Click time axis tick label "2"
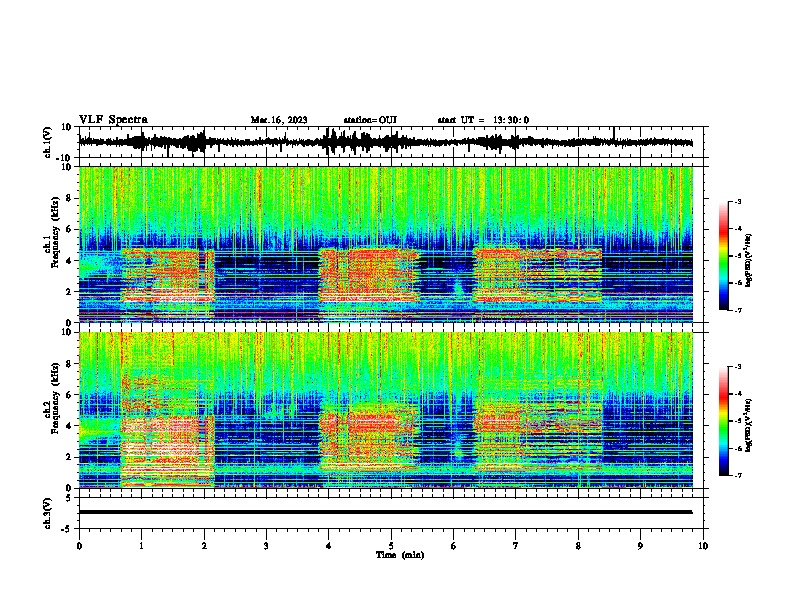Screen dimensions: 792x612 click(204, 546)
